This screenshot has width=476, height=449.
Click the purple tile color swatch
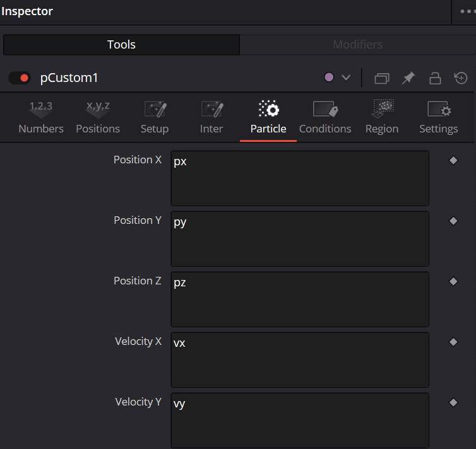(x=329, y=78)
